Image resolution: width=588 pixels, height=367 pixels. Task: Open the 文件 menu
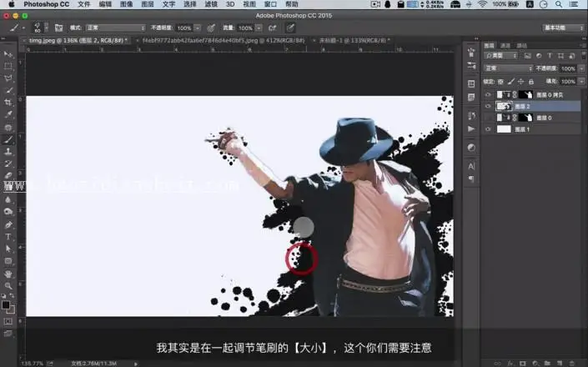coord(84,4)
